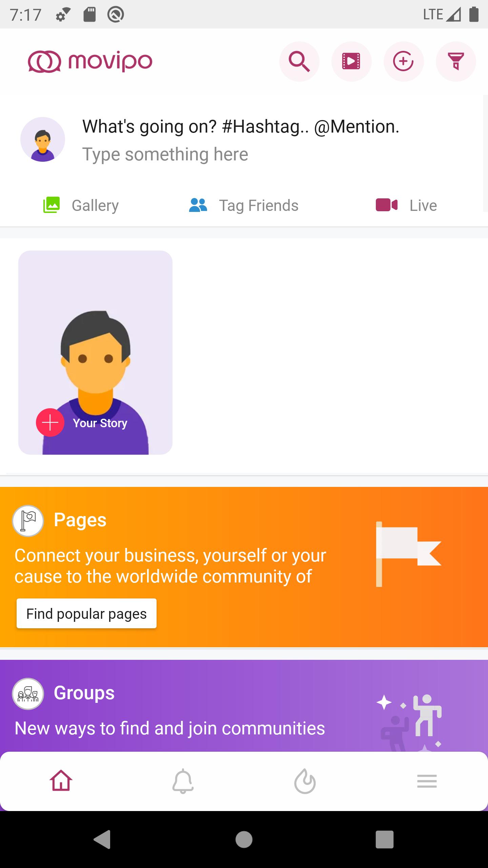Click Find popular pages button

[86, 614]
